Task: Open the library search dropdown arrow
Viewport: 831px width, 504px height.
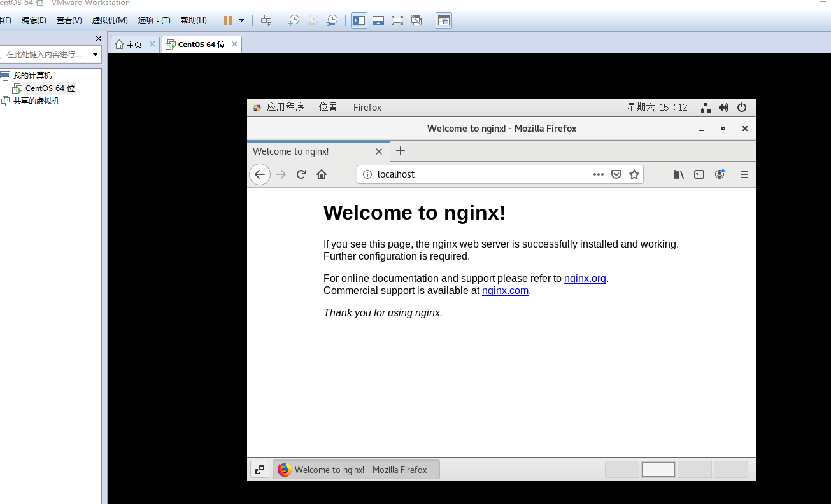Action: click(96, 55)
